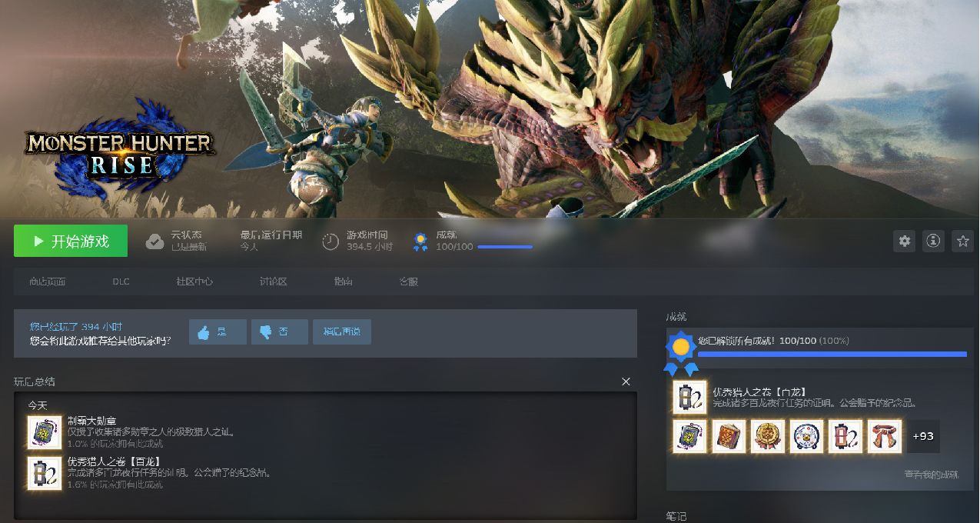Viewport: 980px width, 523px height.
Task: Click the red book achievement thumbnail
Action: pos(729,436)
